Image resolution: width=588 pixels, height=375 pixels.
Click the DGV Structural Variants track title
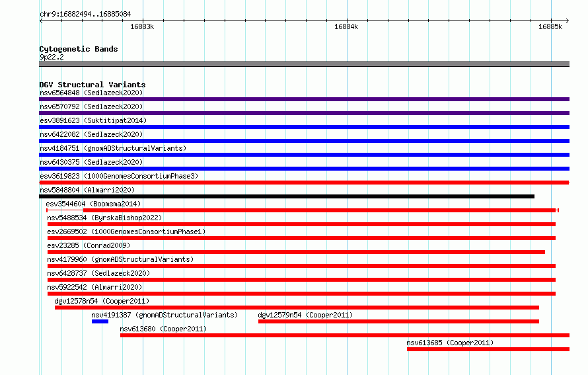point(92,85)
